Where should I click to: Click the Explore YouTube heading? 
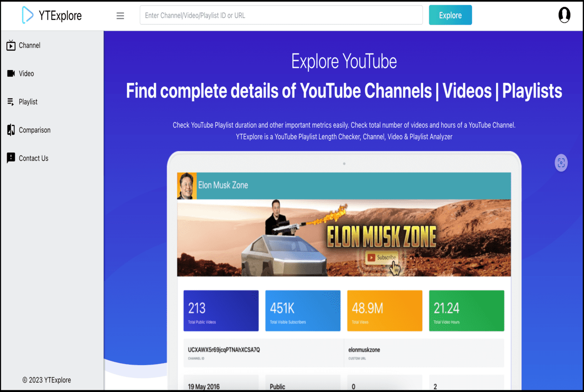point(344,61)
